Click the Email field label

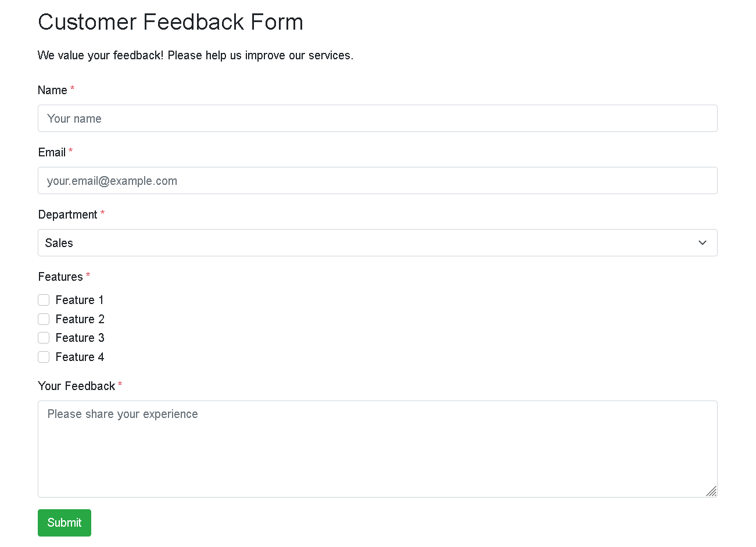pyautogui.click(x=52, y=152)
